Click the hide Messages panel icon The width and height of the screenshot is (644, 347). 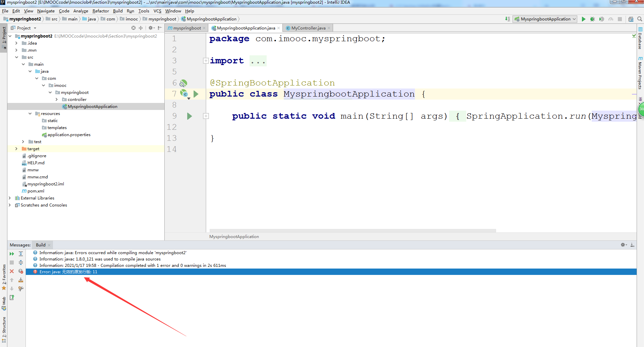(x=632, y=245)
